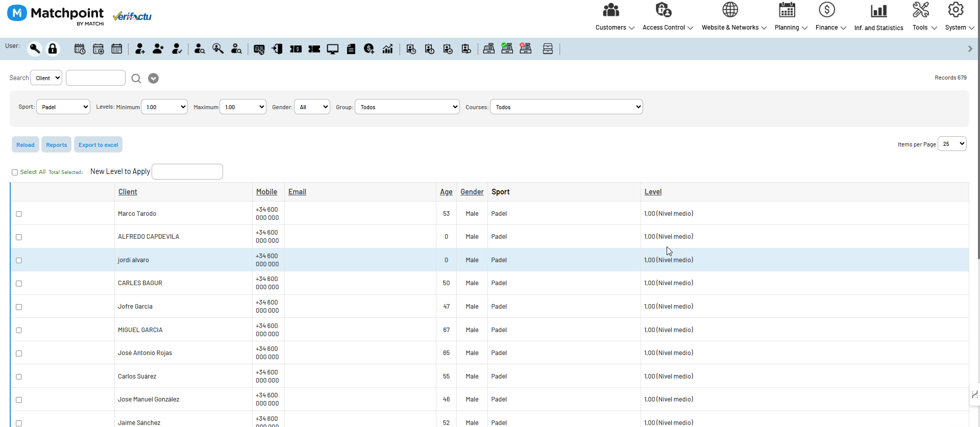Click the Reload button
Image resolution: width=980 pixels, height=427 pixels.
click(x=26, y=145)
